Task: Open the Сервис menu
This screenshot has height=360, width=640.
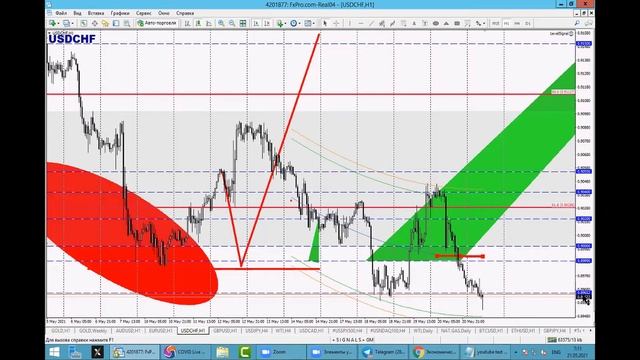Action: tap(144, 13)
